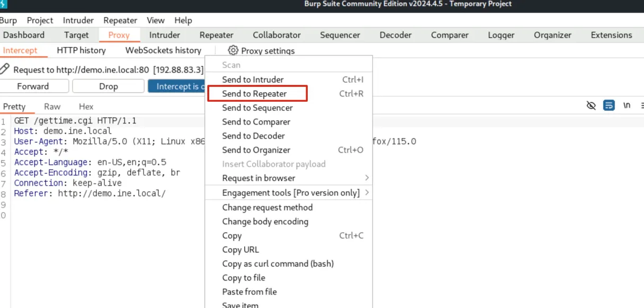Open the Project menu
The width and height of the screenshot is (644, 308).
40,20
